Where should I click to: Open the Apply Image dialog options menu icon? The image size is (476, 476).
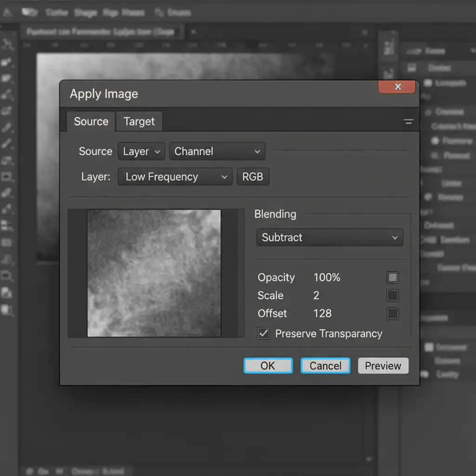(x=408, y=122)
